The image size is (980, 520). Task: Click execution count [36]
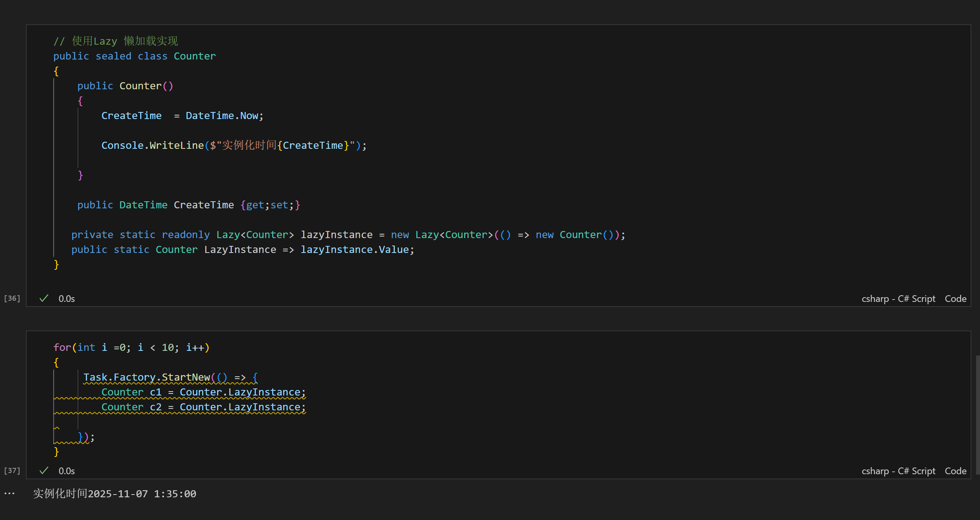(12, 298)
